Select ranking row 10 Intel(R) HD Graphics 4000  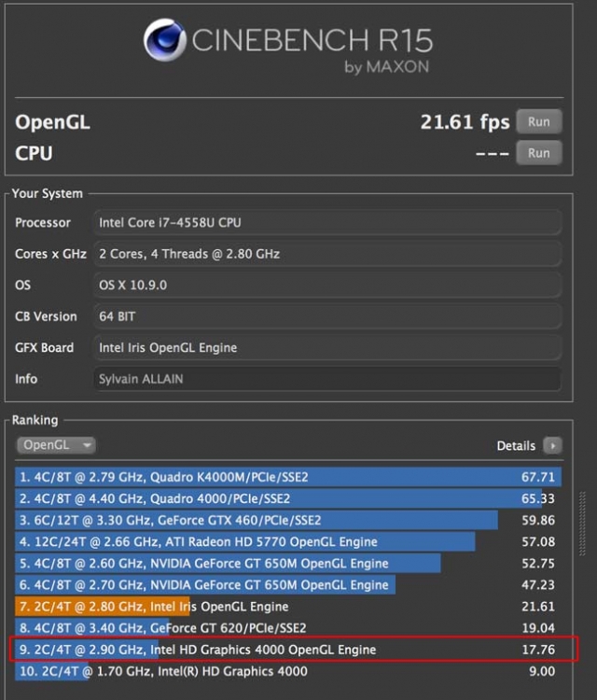pos(288,671)
